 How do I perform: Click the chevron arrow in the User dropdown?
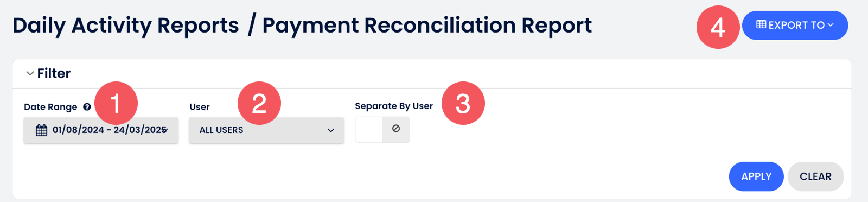[x=331, y=130]
